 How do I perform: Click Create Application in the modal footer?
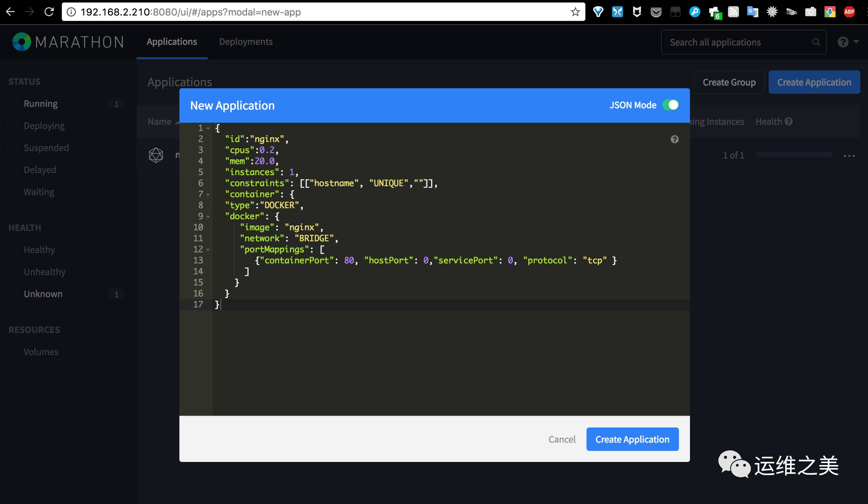(x=632, y=439)
